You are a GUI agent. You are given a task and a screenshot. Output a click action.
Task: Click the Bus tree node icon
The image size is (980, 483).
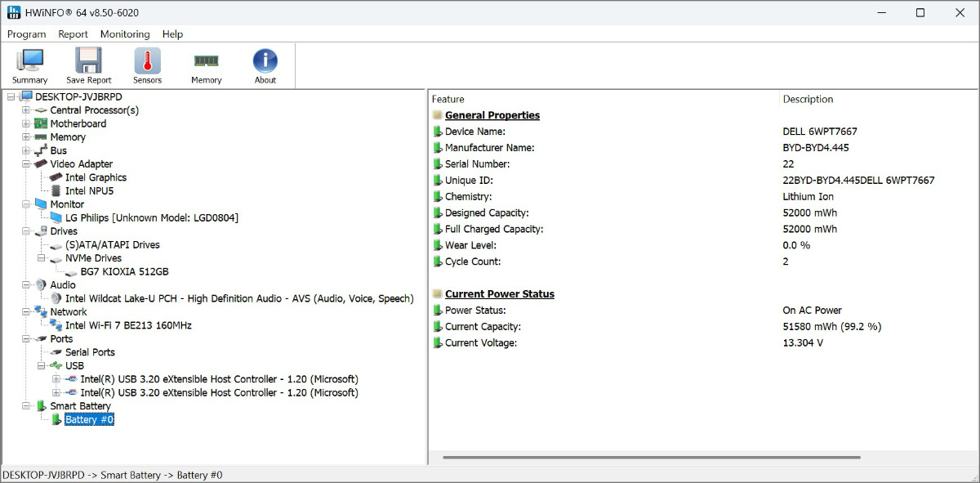41,150
